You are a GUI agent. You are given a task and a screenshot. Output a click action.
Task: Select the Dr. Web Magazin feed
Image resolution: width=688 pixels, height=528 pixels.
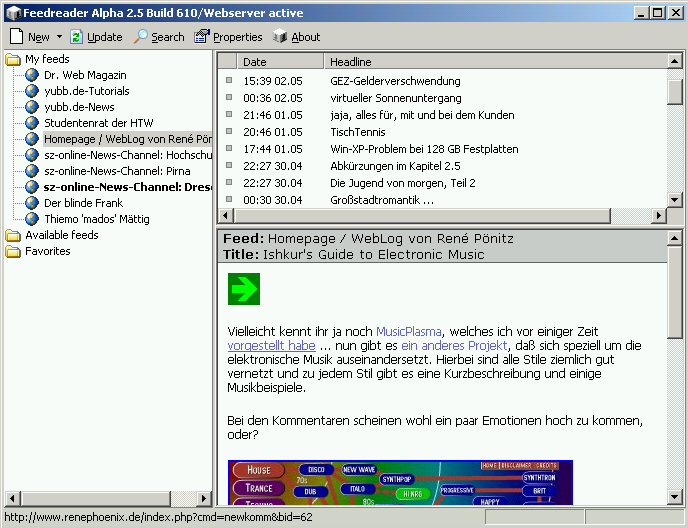84,75
